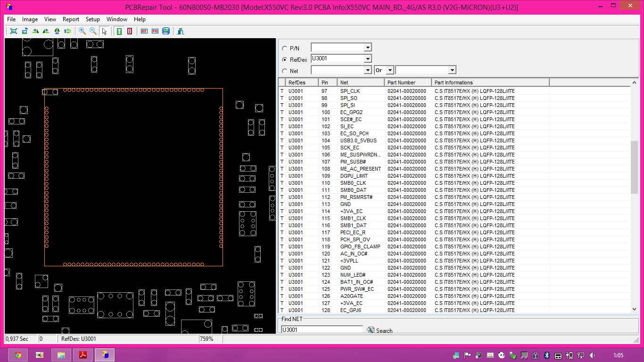The image size is (644, 362).
Task: Open the Report menu
Action: pyautogui.click(x=71, y=19)
